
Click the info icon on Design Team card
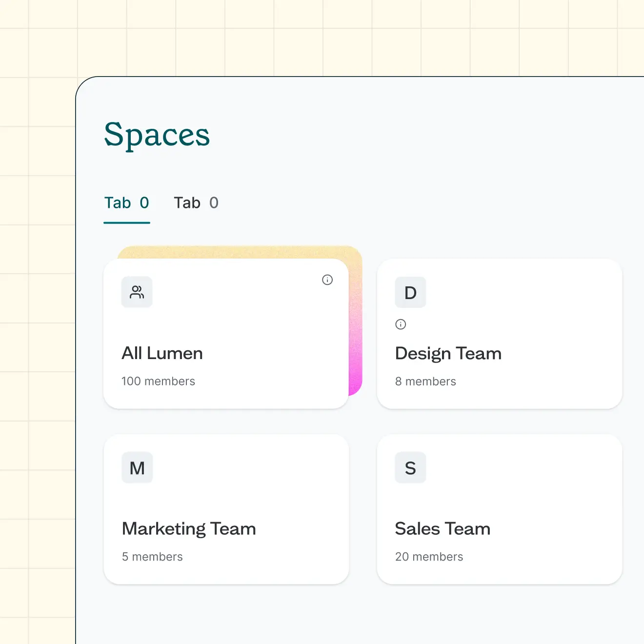click(401, 324)
